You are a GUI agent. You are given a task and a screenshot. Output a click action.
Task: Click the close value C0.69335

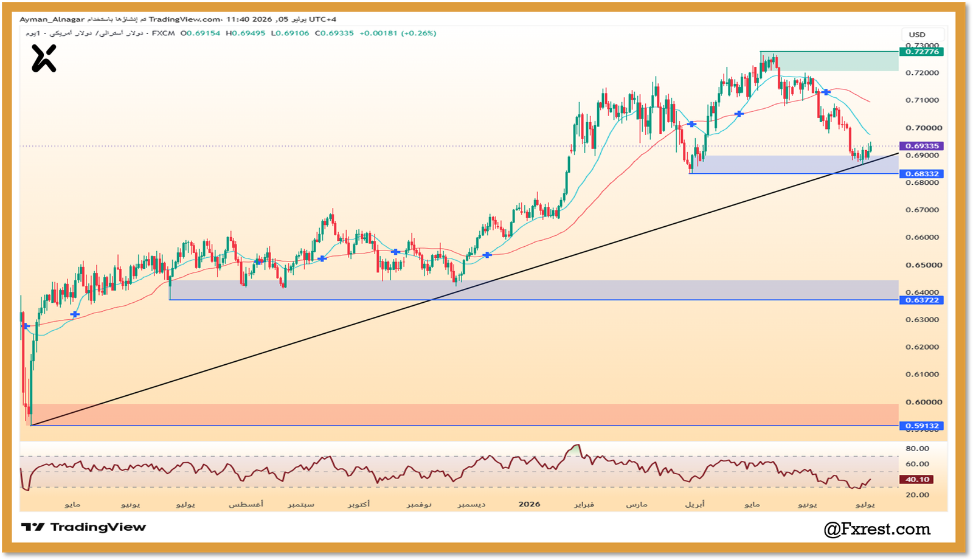click(334, 33)
